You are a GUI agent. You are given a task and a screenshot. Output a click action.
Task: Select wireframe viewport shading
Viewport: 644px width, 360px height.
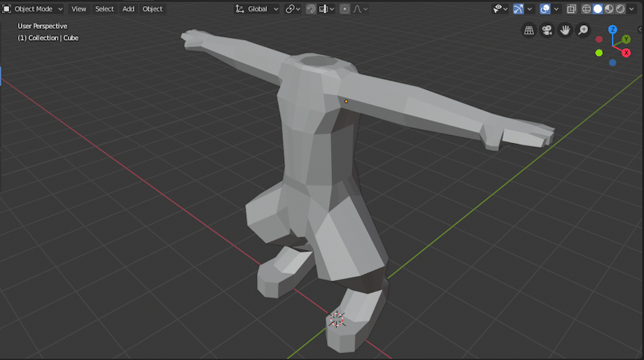(587, 8)
